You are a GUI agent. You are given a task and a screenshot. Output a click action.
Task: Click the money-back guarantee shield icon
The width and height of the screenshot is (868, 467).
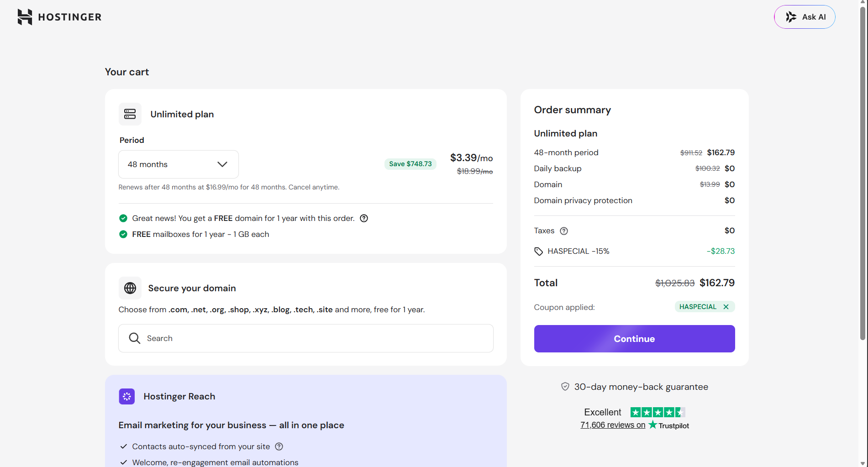tap(565, 387)
